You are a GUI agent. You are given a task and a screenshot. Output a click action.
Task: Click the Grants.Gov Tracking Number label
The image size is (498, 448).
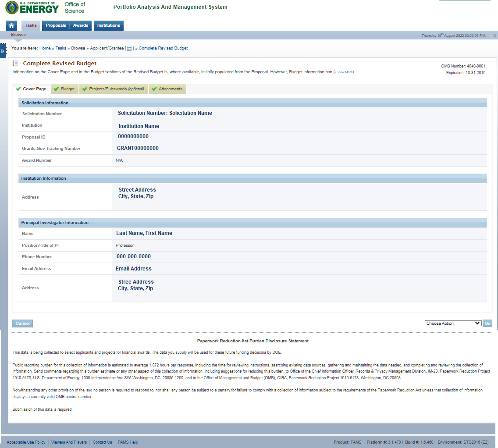(51, 149)
